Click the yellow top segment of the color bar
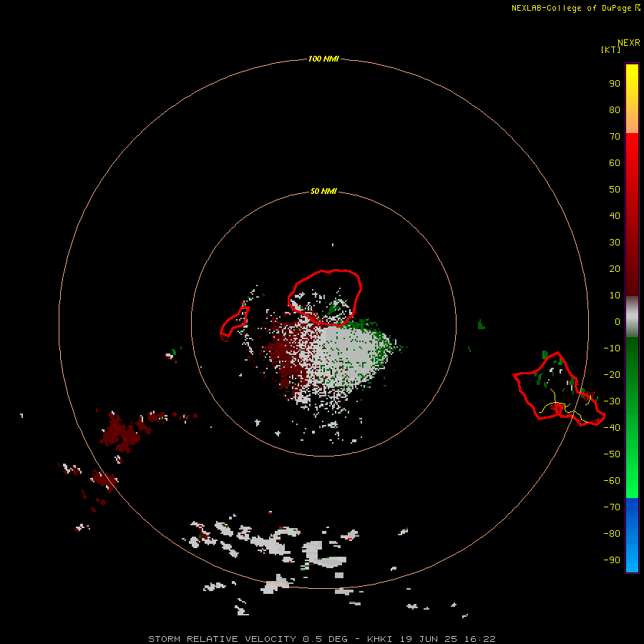644x644 pixels. point(632,99)
